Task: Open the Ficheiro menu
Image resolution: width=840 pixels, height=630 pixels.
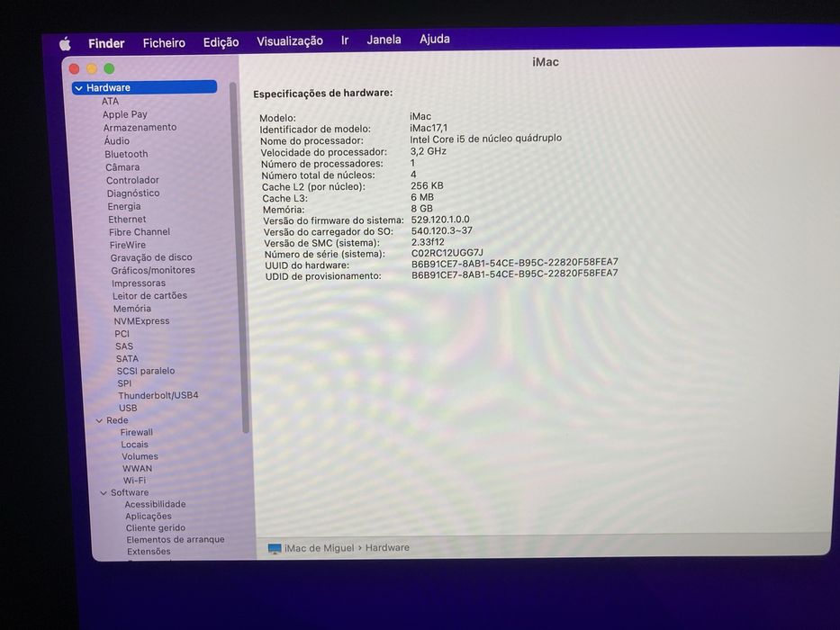Action: pos(164,43)
